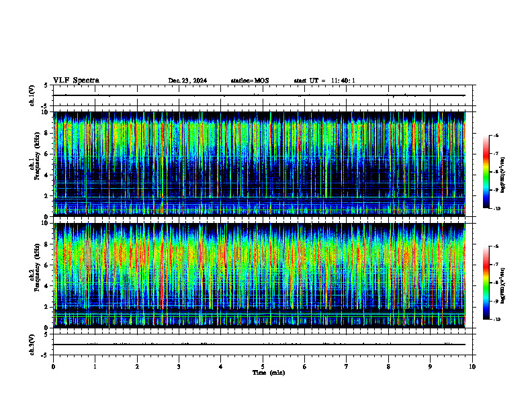Click ch.2 colorbar log(PSD) units label
The height and width of the screenshot is (411, 532).
(x=503, y=286)
